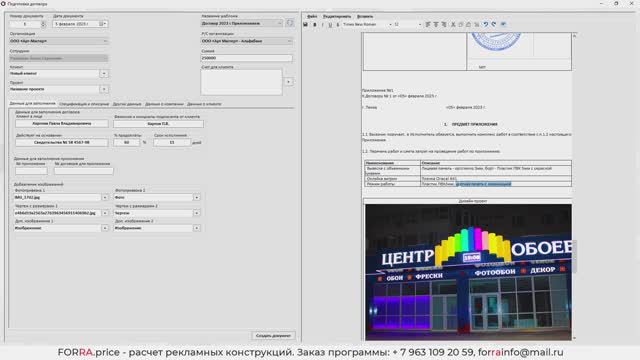
Task: Click Создать документ button
Action: [x=273, y=336]
